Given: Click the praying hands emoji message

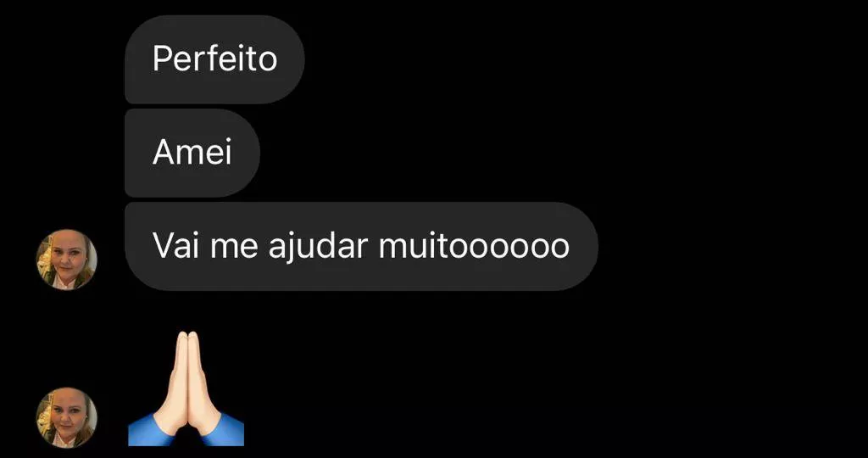Looking at the screenshot, I should click(x=186, y=388).
